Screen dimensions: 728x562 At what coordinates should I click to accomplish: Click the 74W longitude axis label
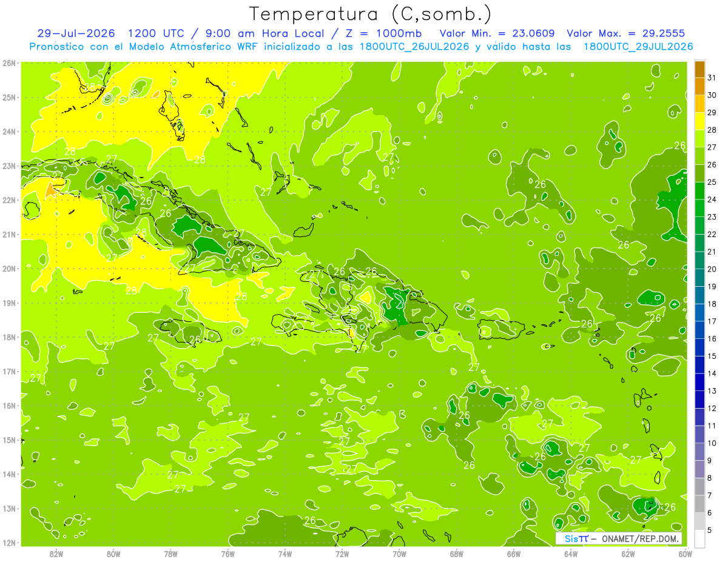coord(285,554)
